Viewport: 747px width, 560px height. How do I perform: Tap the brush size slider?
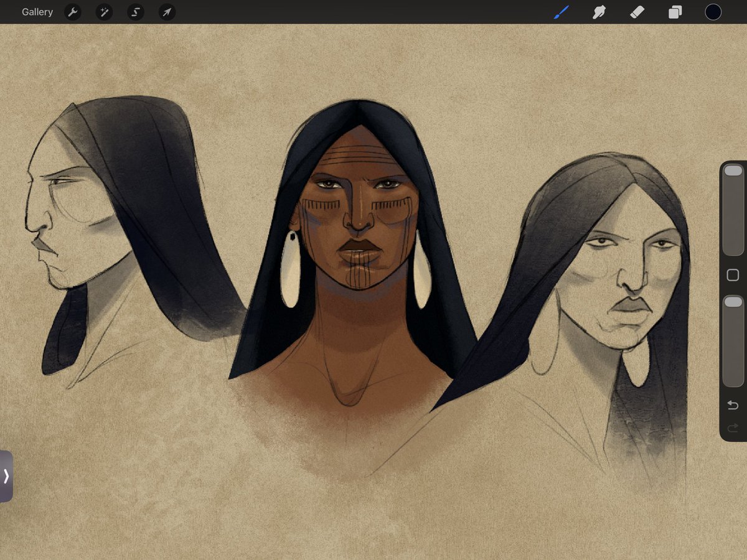click(733, 210)
